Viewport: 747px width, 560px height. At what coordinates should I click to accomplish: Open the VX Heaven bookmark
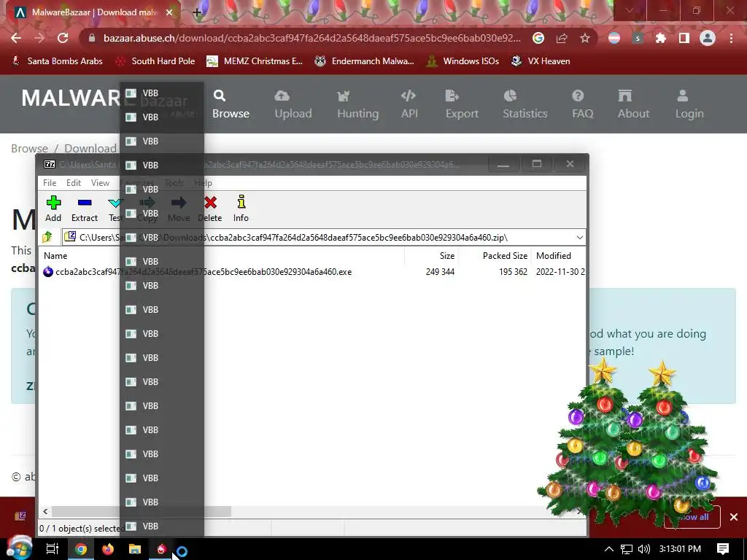[x=541, y=61]
